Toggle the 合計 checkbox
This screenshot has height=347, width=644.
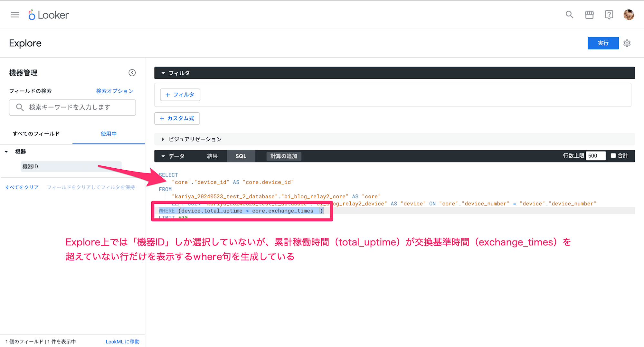(613, 156)
